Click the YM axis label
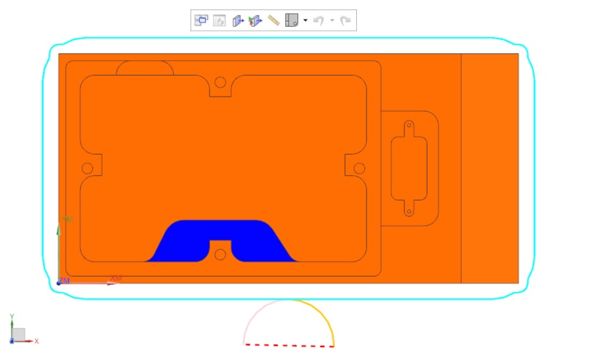This screenshot has width=594, height=364. point(67,219)
